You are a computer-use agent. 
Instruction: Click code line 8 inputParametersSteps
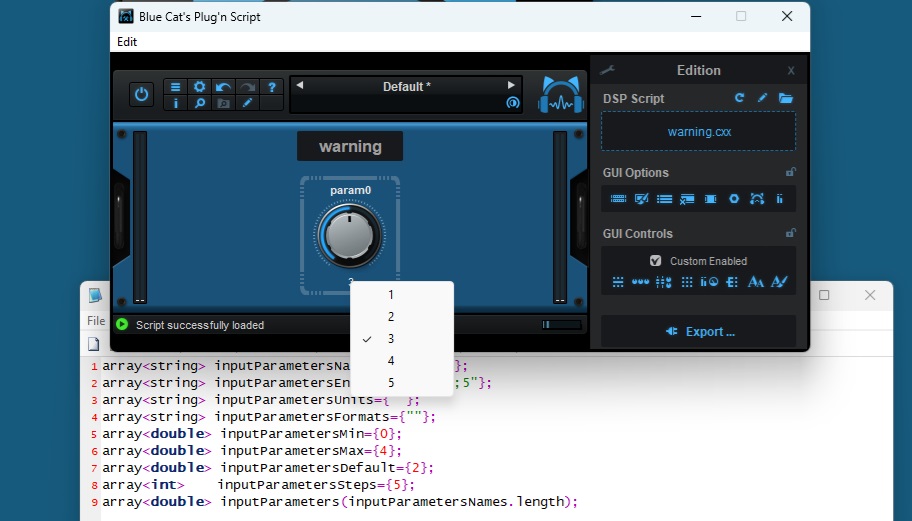[x=259, y=484]
